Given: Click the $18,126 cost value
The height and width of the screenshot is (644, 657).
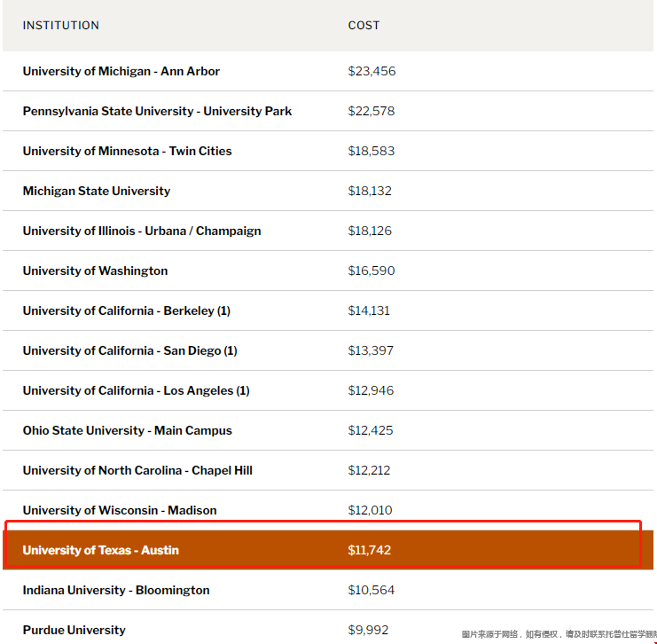Looking at the screenshot, I should [x=370, y=231].
